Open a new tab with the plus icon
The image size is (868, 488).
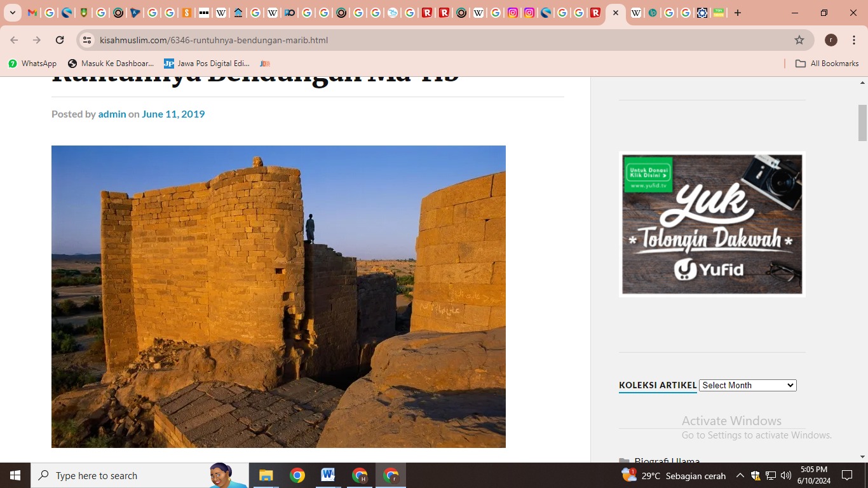737,13
